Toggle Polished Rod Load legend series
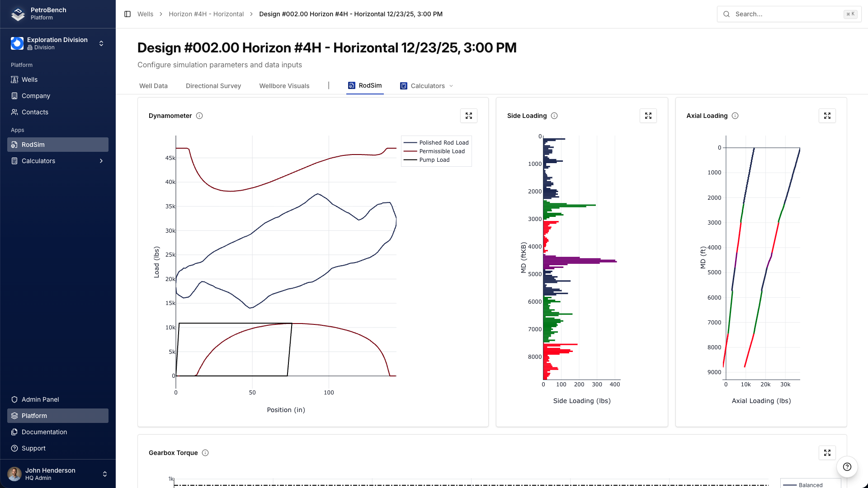Image resolution: width=868 pixels, height=488 pixels. [443, 143]
